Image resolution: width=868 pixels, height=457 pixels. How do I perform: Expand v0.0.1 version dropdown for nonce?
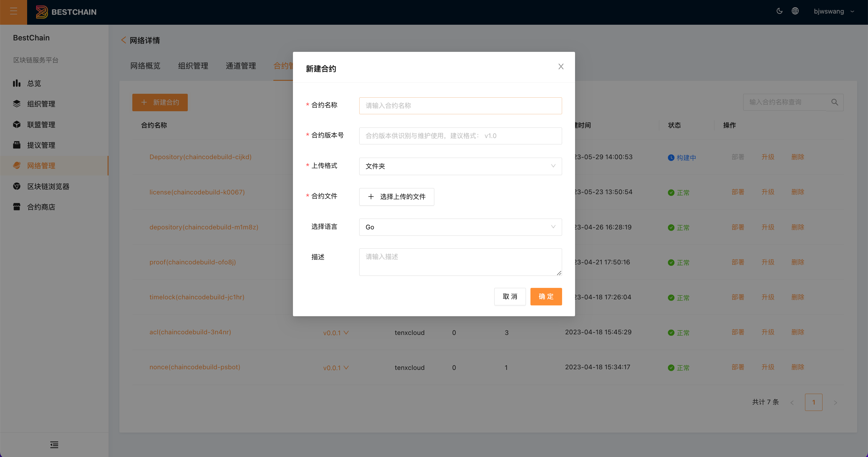tap(336, 368)
